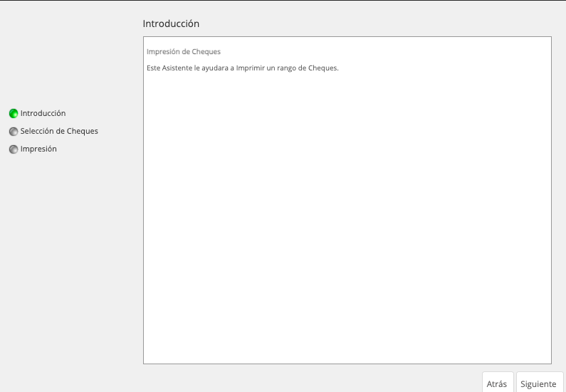Screen dimensions: 566x392
Task: Click the word Este starting the description
Action: click(x=153, y=68)
